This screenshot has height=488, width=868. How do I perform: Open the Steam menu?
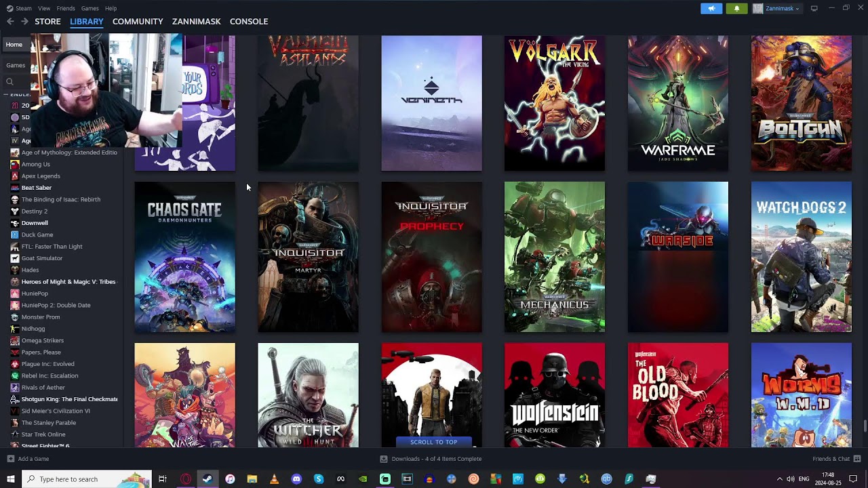coord(19,8)
